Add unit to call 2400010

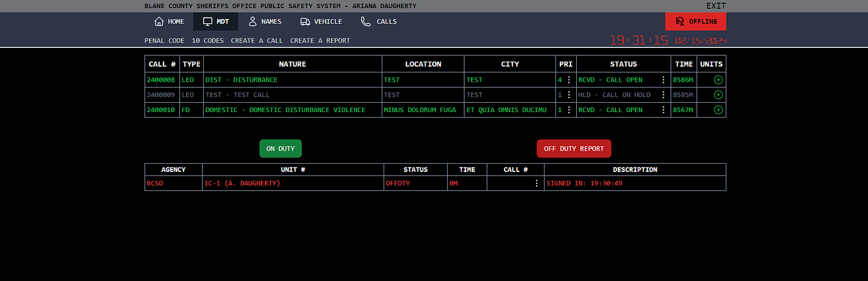pyautogui.click(x=718, y=110)
